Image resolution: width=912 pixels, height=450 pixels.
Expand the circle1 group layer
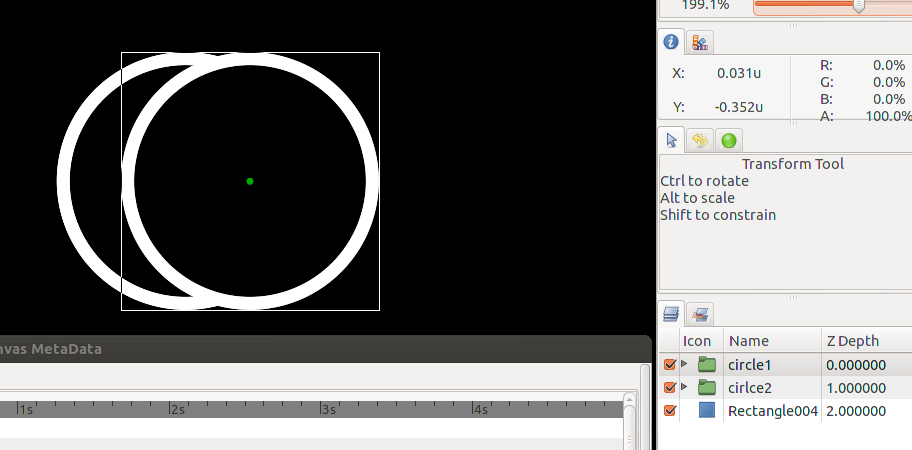pyautogui.click(x=685, y=364)
